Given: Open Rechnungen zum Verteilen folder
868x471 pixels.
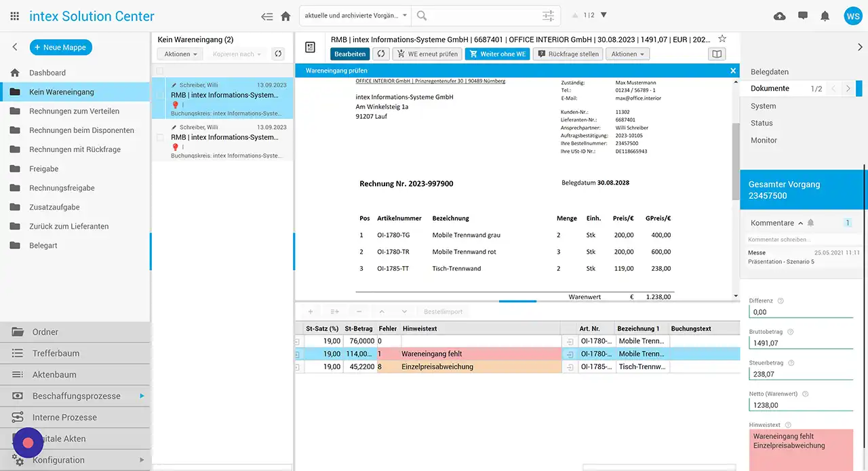Looking at the screenshot, I should coord(74,111).
